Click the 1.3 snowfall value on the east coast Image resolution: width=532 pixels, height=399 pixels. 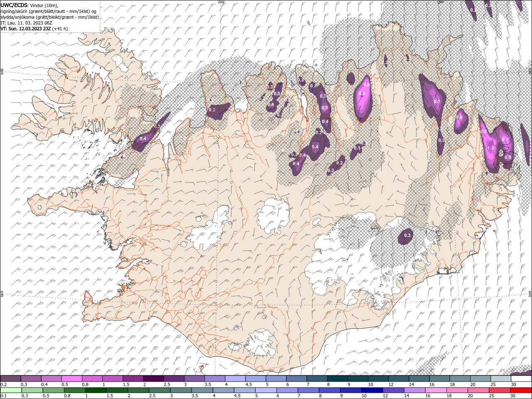click(490, 148)
